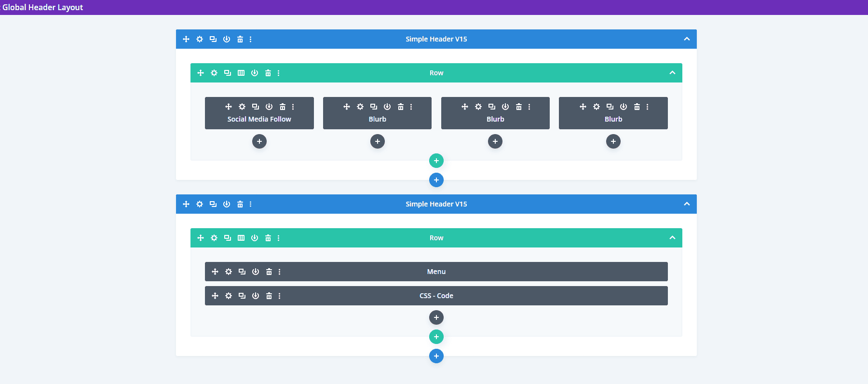Open settings of the first Blurb module

[x=360, y=107]
